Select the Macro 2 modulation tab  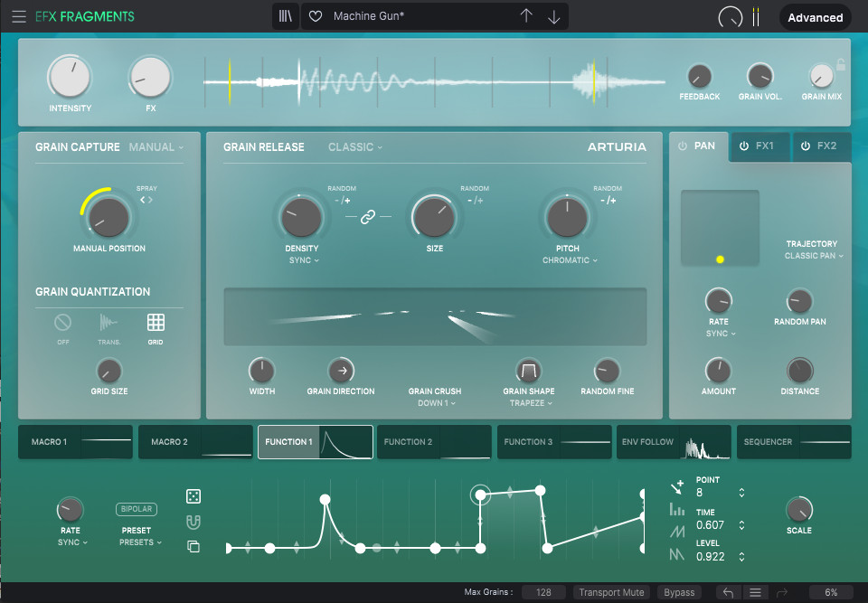point(195,442)
